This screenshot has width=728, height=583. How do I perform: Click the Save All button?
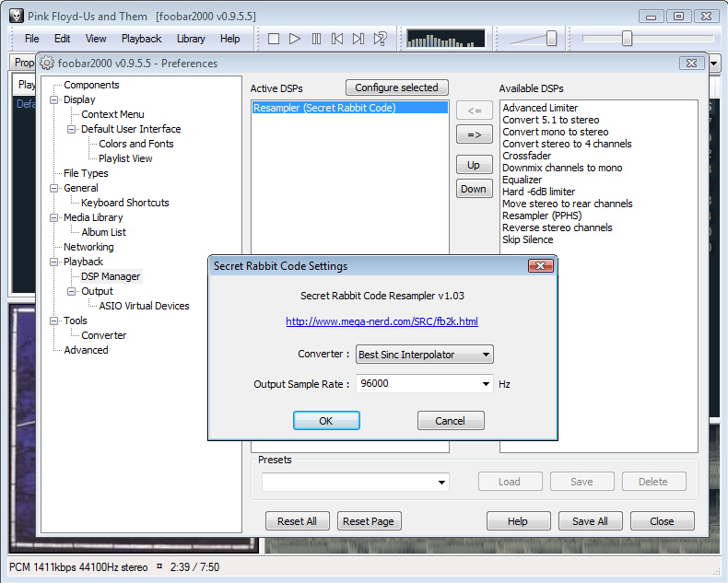pos(590,521)
